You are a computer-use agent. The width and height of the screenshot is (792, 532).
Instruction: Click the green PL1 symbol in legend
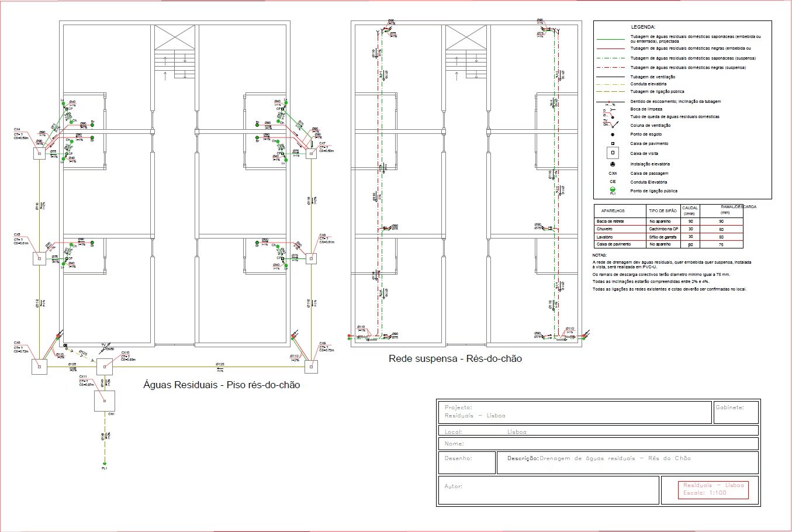pos(613,190)
